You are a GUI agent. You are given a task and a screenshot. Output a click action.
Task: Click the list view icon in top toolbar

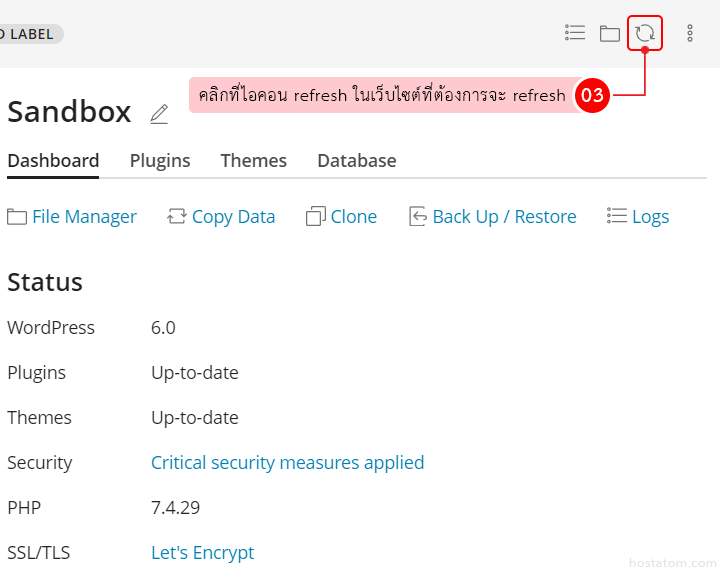click(575, 33)
